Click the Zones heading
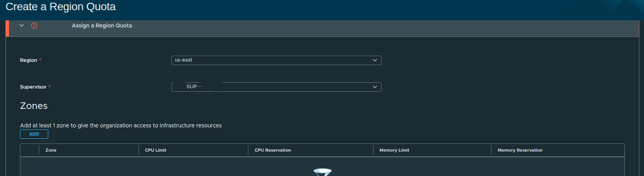644x176 pixels. [x=34, y=106]
